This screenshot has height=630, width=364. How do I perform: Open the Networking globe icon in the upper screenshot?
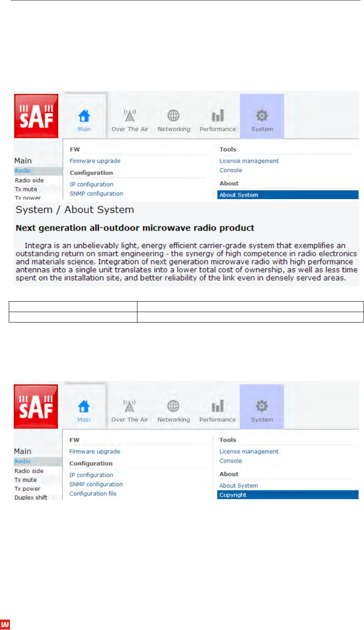pos(174,115)
